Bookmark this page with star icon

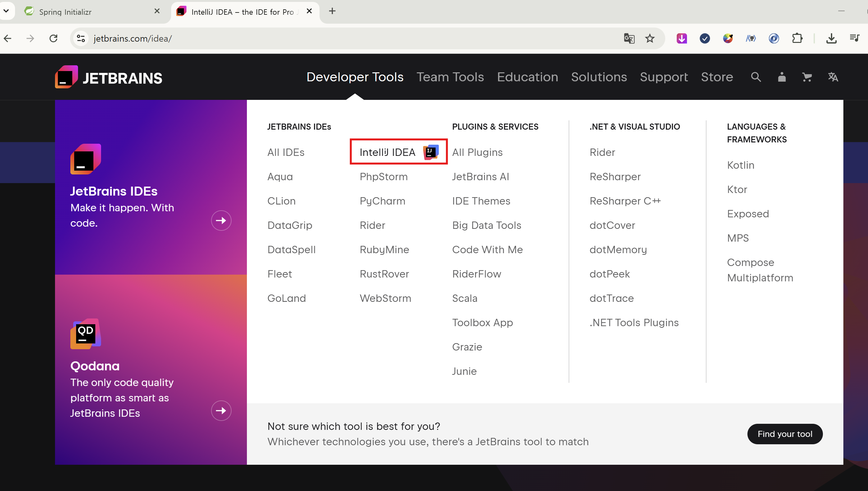[650, 38]
